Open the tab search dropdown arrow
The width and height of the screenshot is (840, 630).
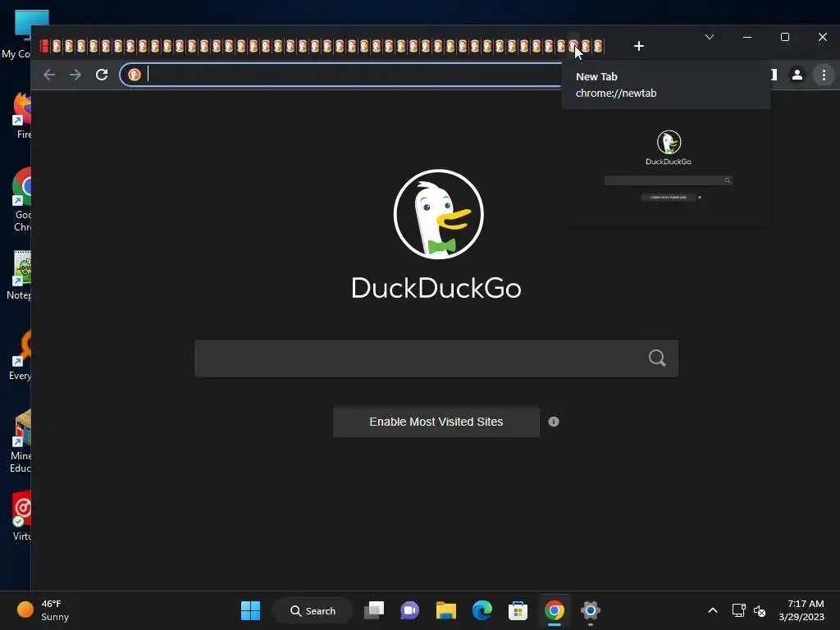click(710, 37)
